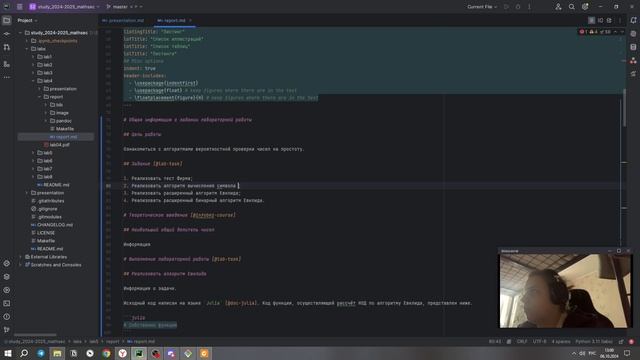Open inspection problems widget with error counts
Screen dimensions: 640x360
(x=595, y=32)
